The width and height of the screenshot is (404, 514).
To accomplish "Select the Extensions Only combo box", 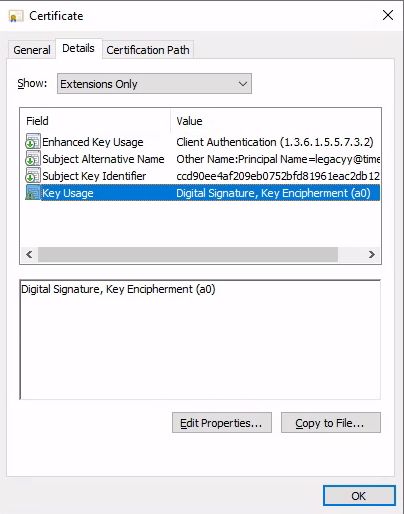I will 154,84.
